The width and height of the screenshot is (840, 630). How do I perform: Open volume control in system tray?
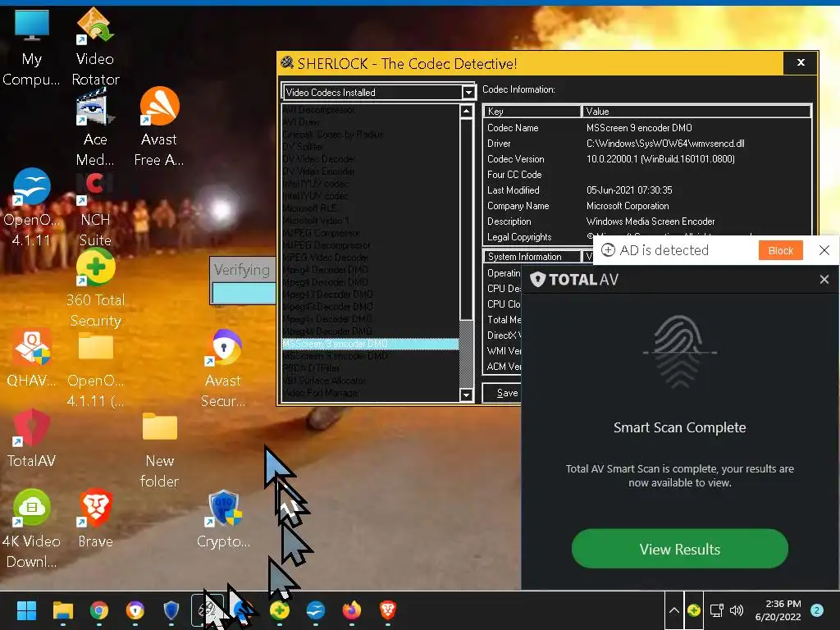tap(737, 610)
